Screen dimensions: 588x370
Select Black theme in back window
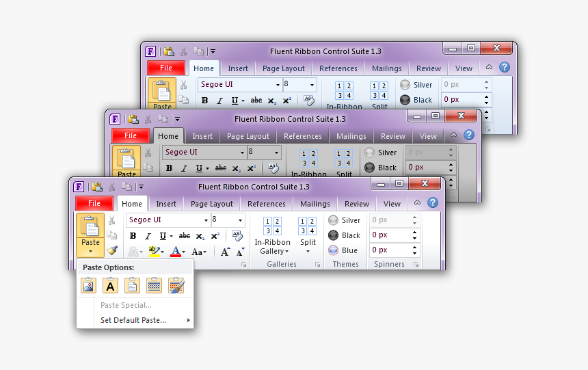tap(416, 100)
